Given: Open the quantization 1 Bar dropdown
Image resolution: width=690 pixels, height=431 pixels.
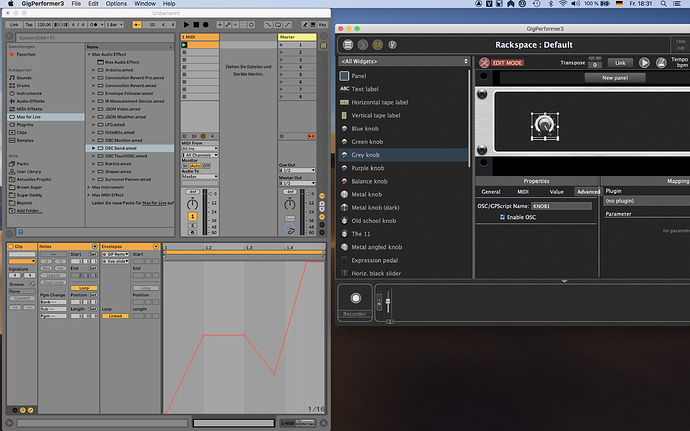Looking at the screenshot, I should [x=114, y=25].
